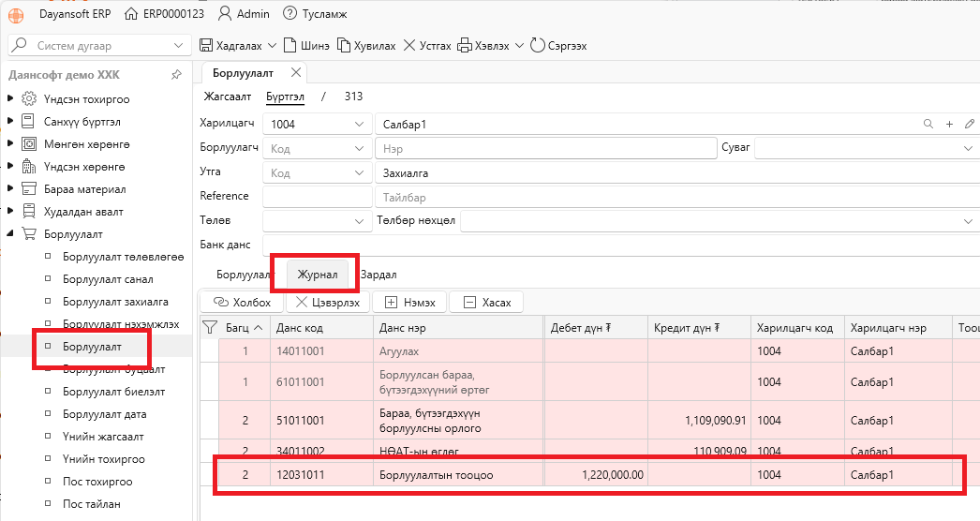
Task: Click the Борлуулагч Нэр field
Action: pyautogui.click(x=545, y=148)
